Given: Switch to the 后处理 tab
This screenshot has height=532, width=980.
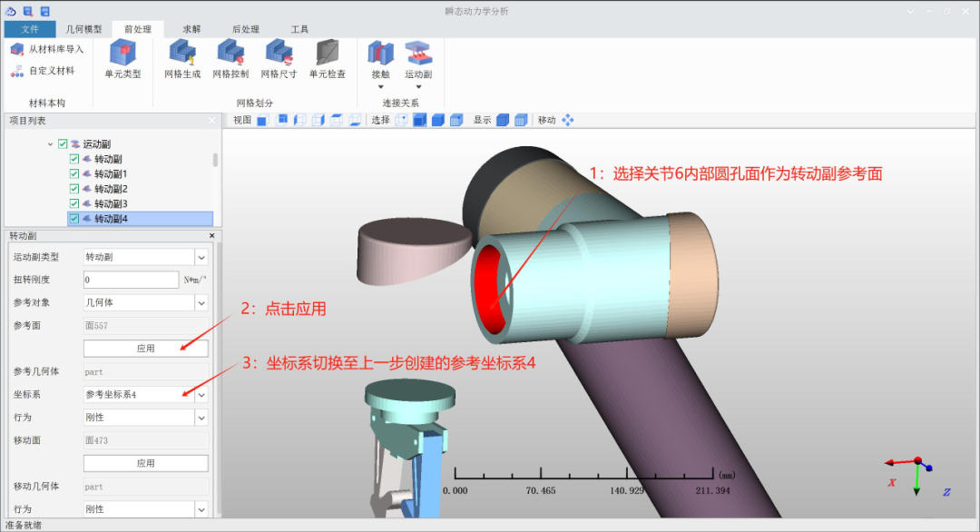Looking at the screenshot, I should [245, 29].
